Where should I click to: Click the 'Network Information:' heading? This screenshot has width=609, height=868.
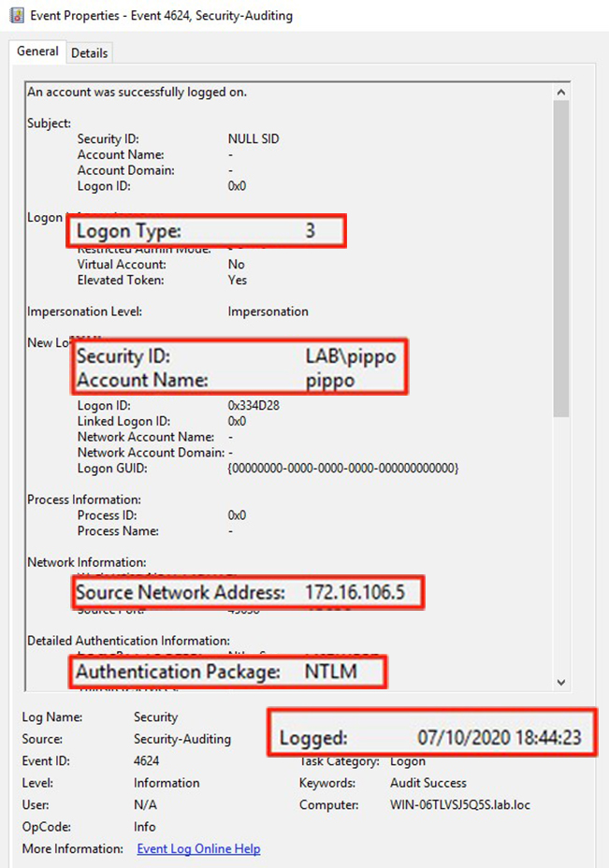pyautogui.click(x=87, y=562)
